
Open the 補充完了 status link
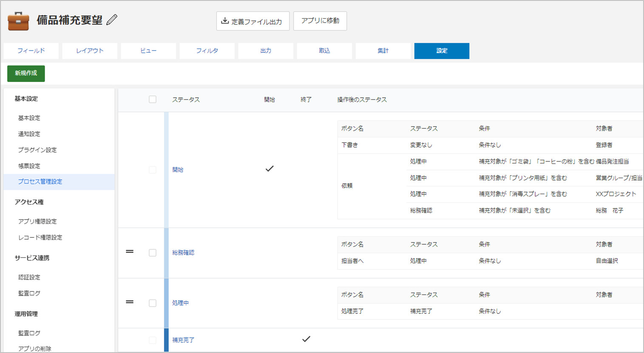183,340
